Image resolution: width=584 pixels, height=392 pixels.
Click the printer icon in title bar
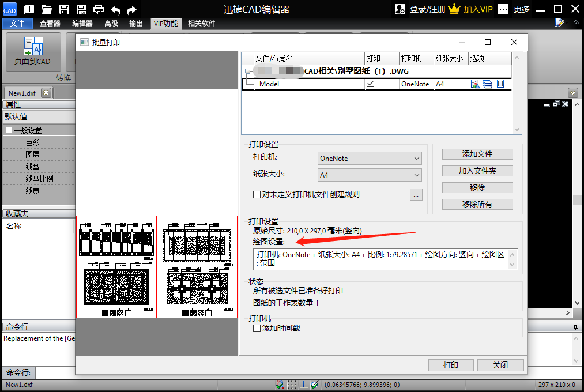point(99,9)
